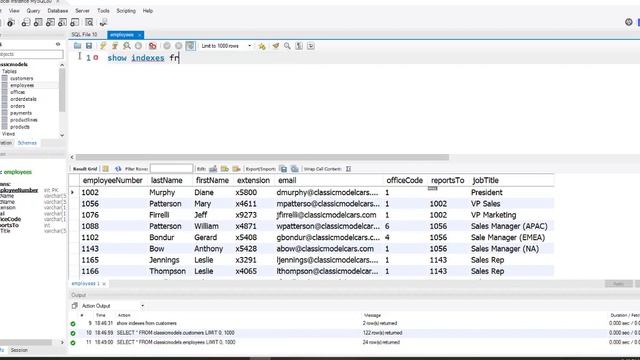Open a SQL script file in editor
The width and height of the screenshot is (640, 360).
point(77,46)
